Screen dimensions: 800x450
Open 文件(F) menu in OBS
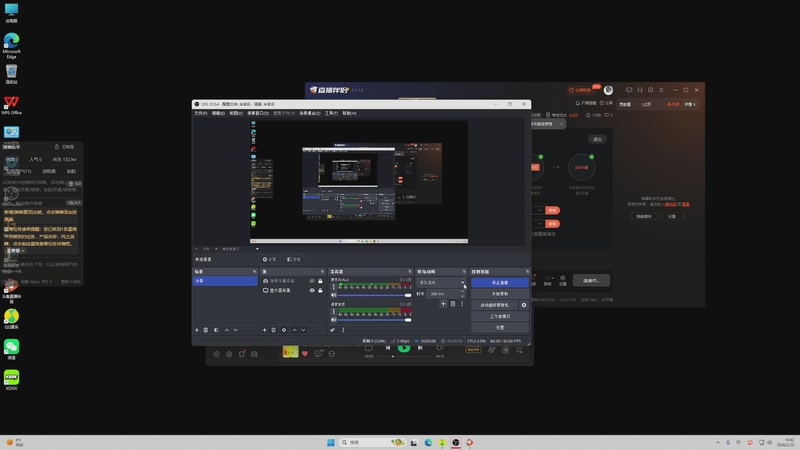click(201, 113)
